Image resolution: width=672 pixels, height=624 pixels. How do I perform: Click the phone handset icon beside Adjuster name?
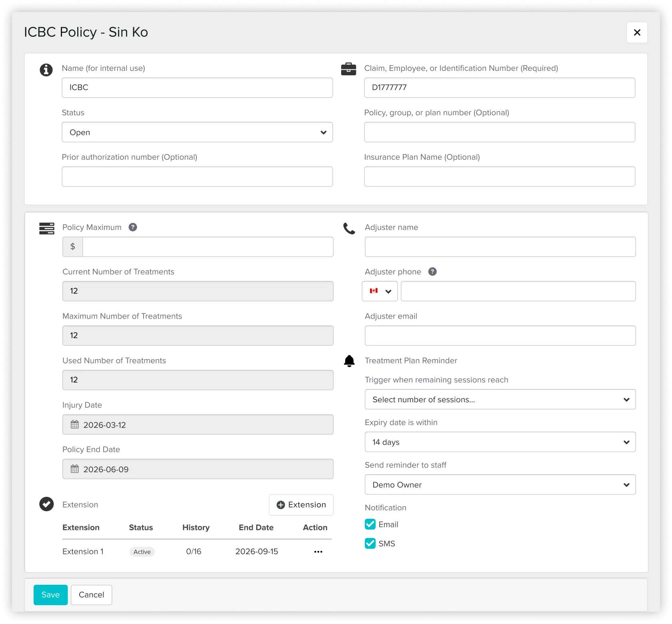click(349, 229)
